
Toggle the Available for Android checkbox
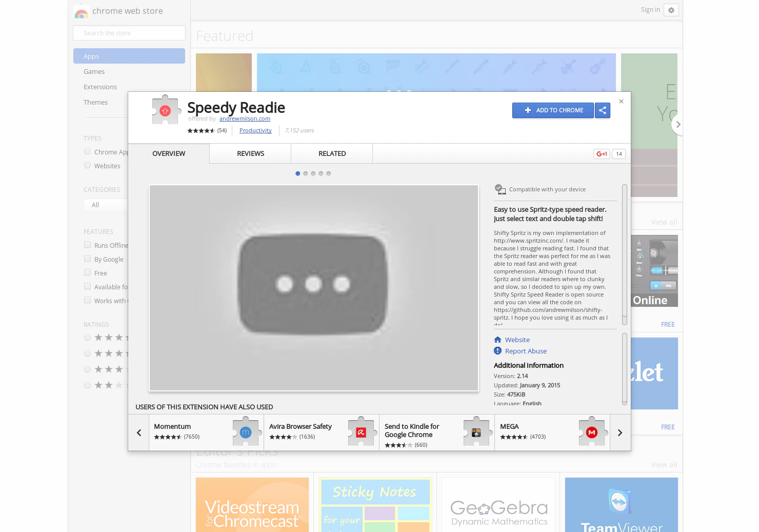87,286
